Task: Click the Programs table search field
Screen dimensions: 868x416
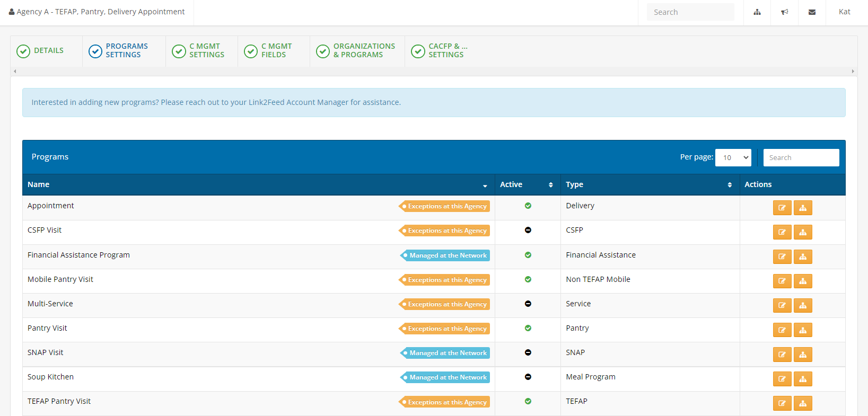Action: [x=801, y=157]
